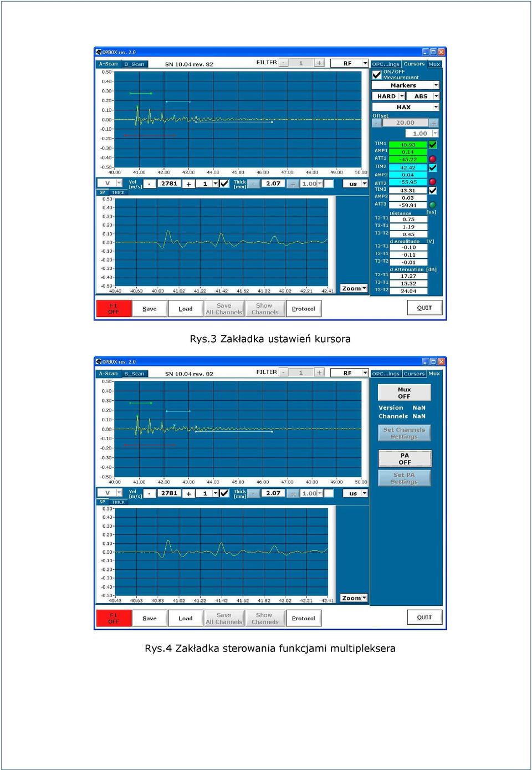Select the Mux tab in top window

pyautogui.click(x=434, y=64)
